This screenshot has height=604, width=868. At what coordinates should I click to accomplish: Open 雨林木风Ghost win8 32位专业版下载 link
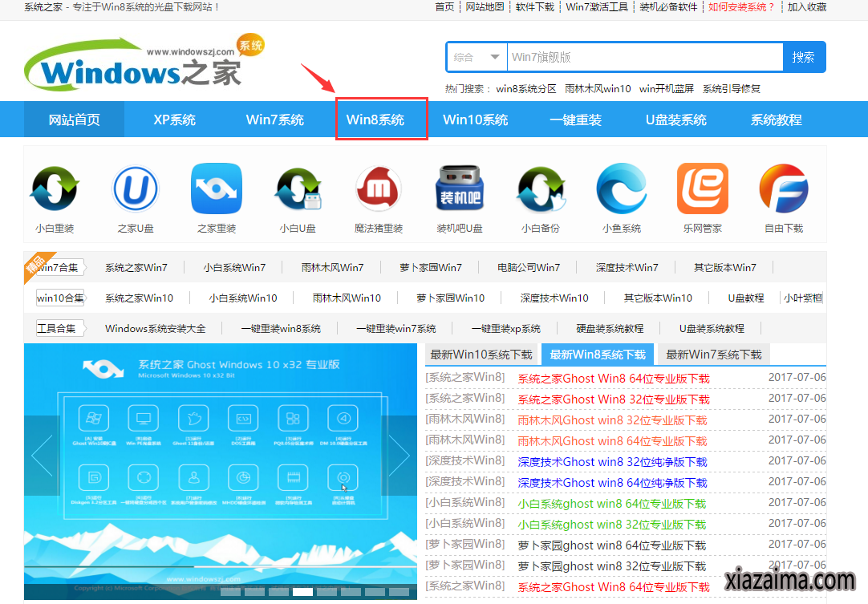point(612,420)
